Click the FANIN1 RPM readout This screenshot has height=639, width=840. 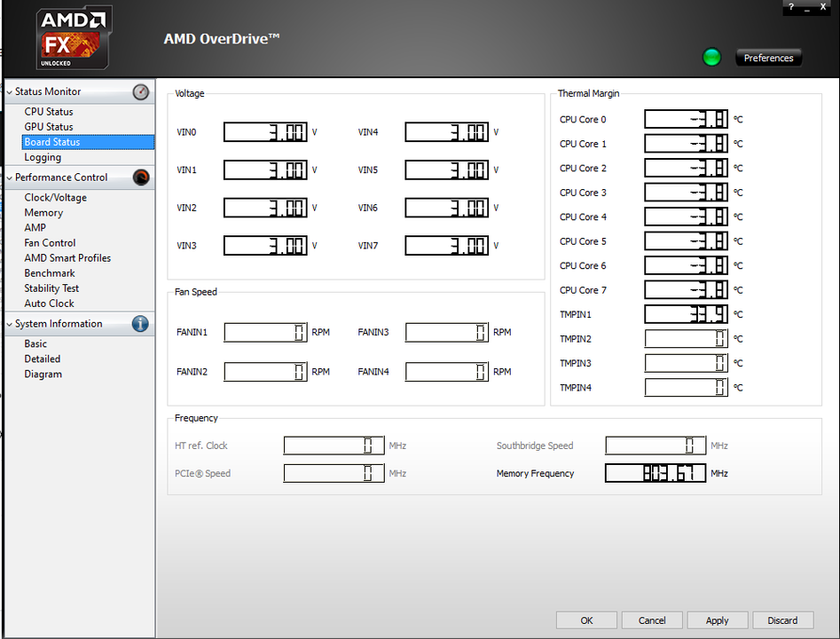(x=265, y=332)
